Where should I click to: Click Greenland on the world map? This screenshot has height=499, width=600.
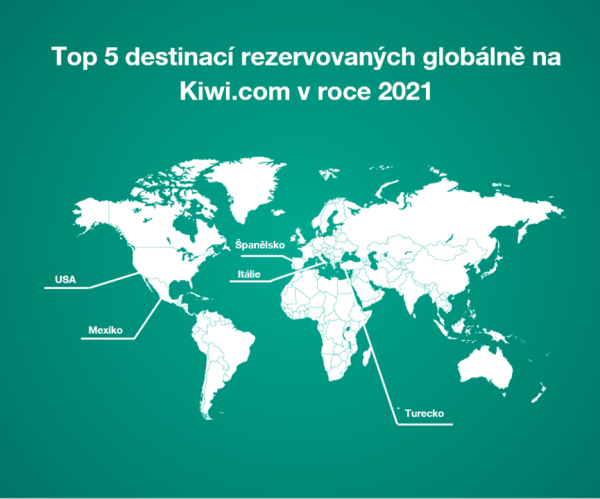click(245, 188)
